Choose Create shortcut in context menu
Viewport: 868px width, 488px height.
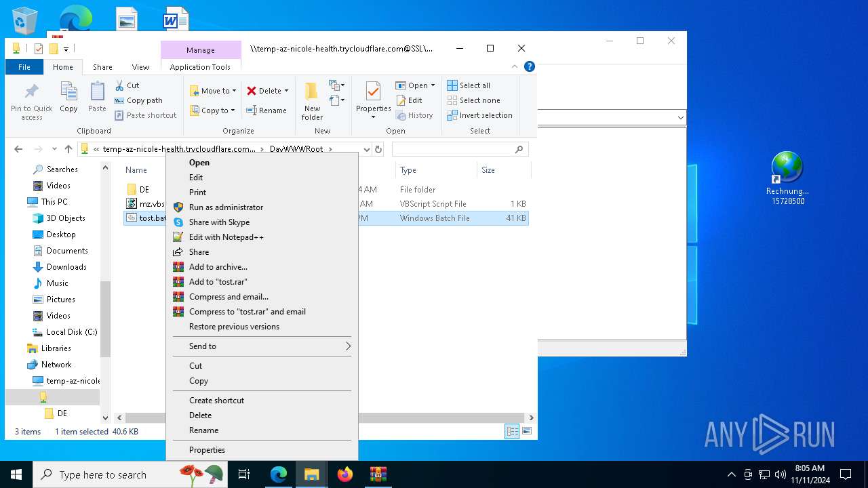coord(262,401)
